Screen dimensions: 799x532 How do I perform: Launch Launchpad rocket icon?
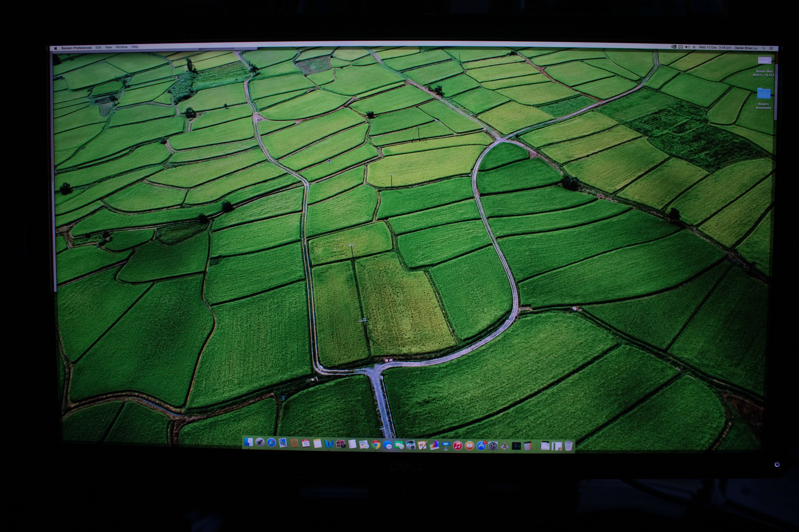(260, 442)
